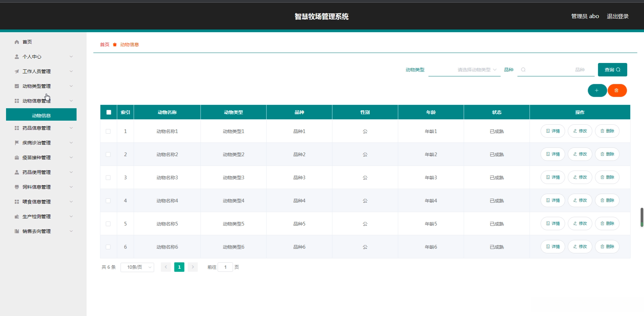Expand the 药品信息管理 menu chevron
The width and height of the screenshot is (644, 316).
(x=71, y=128)
